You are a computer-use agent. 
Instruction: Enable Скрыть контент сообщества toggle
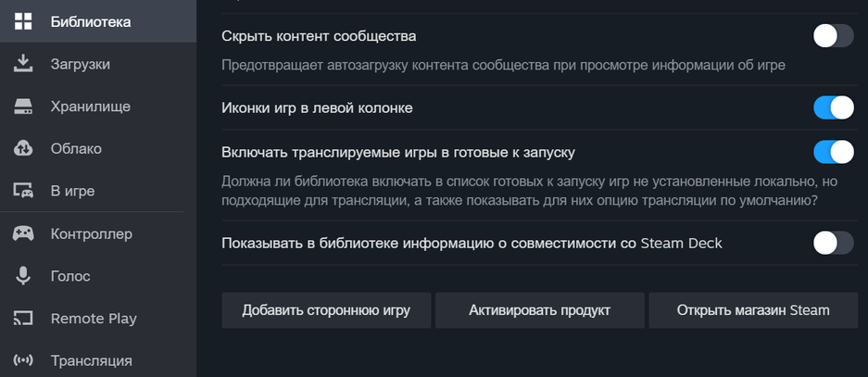(833, 36)
